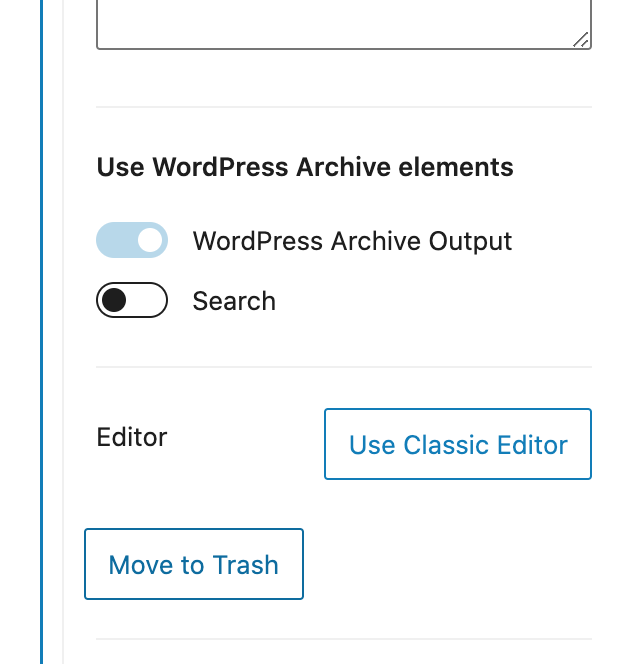Click the divider line above Editor section

(x=344, y=367)
